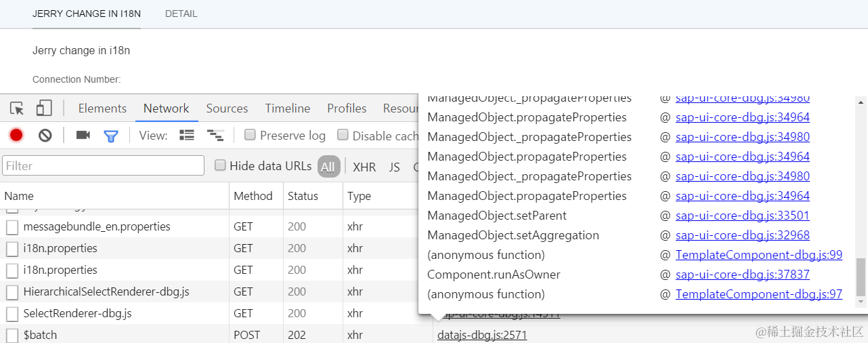Filter requests by JS type
The height and width of the screenshot is (343, 868).
click(x=394, y=167)
